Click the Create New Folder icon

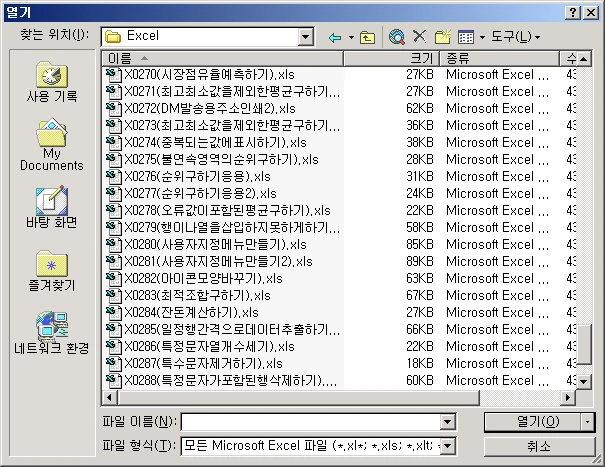tap(443, 37)
